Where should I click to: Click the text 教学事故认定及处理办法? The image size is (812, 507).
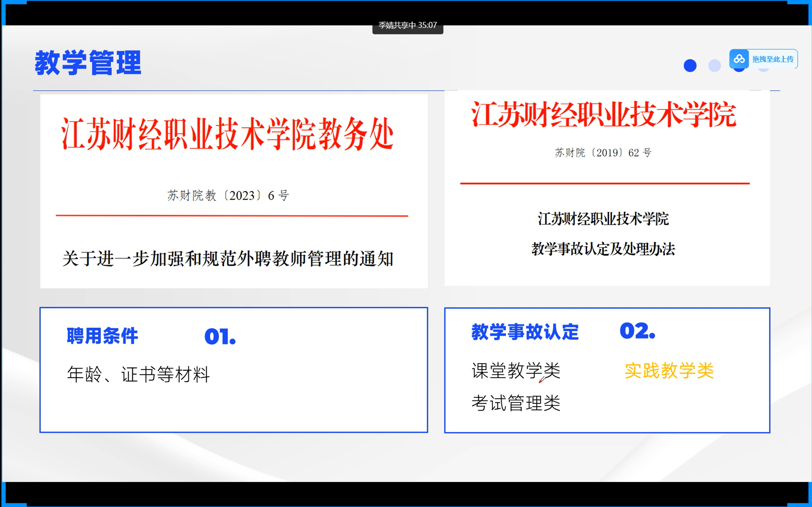coord(603,249)
